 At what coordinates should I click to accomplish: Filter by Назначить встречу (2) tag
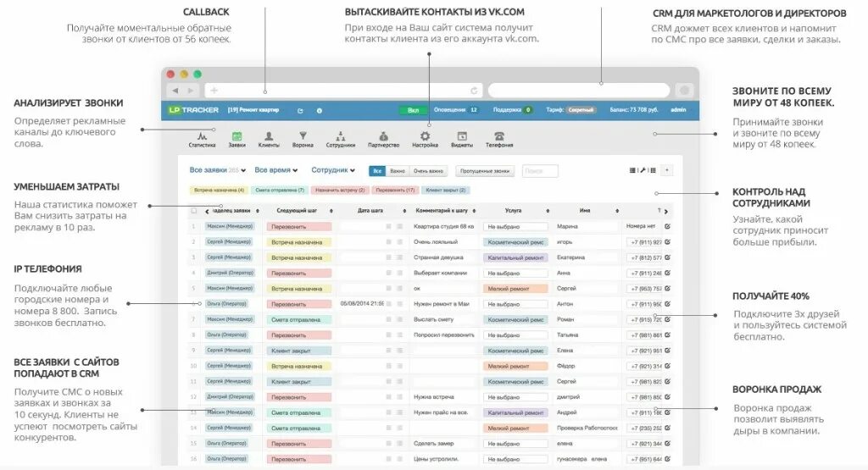(x=340, y=191)
